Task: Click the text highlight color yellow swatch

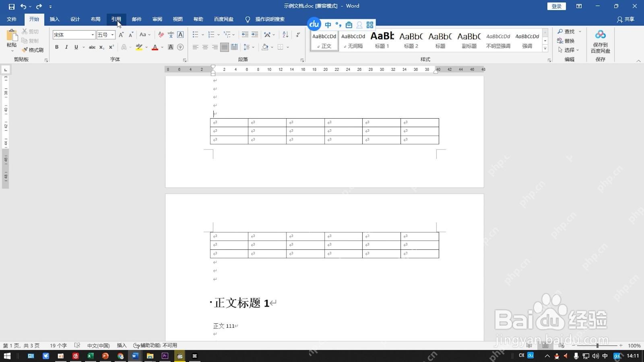Action: point(139,47)
